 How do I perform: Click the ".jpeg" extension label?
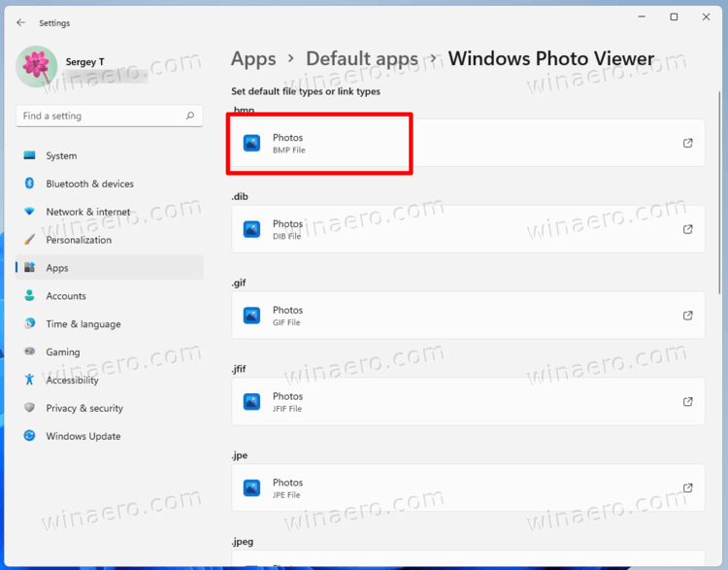243,542
